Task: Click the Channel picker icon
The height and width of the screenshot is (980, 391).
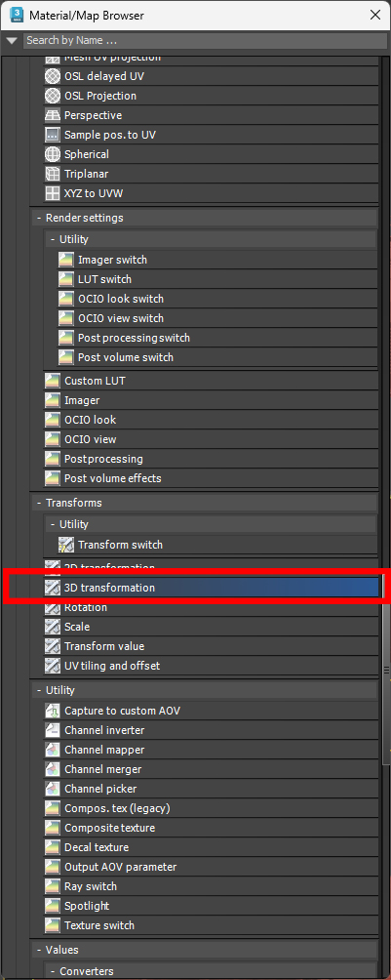Action: pos(53,789)
